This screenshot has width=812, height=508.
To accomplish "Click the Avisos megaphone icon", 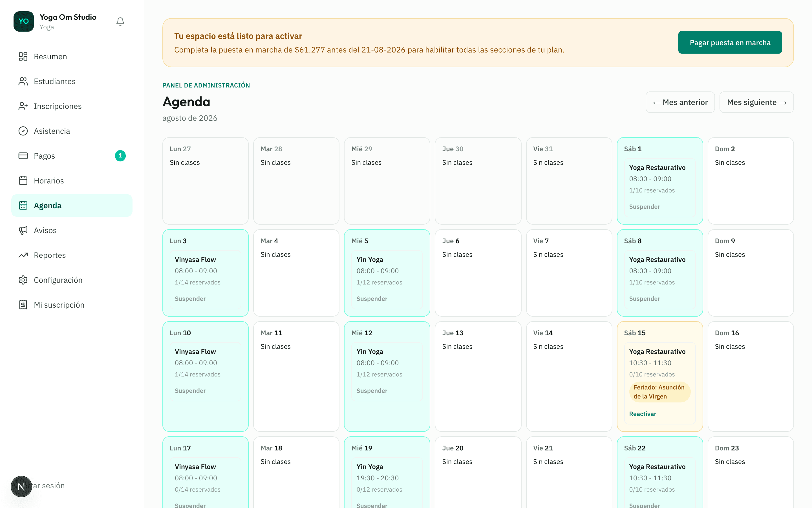I will (23, 231).
